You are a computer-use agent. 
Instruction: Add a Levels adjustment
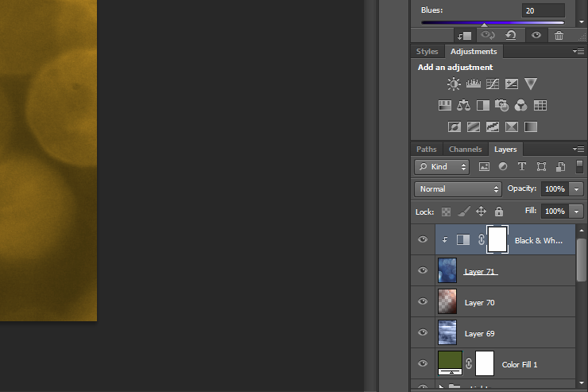point(474,83)
